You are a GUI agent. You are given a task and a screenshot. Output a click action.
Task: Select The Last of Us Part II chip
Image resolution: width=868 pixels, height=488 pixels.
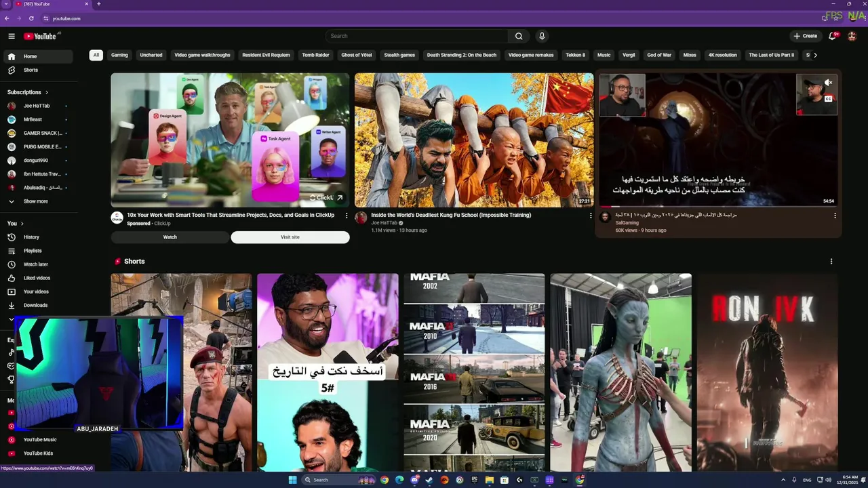[771, 55]
